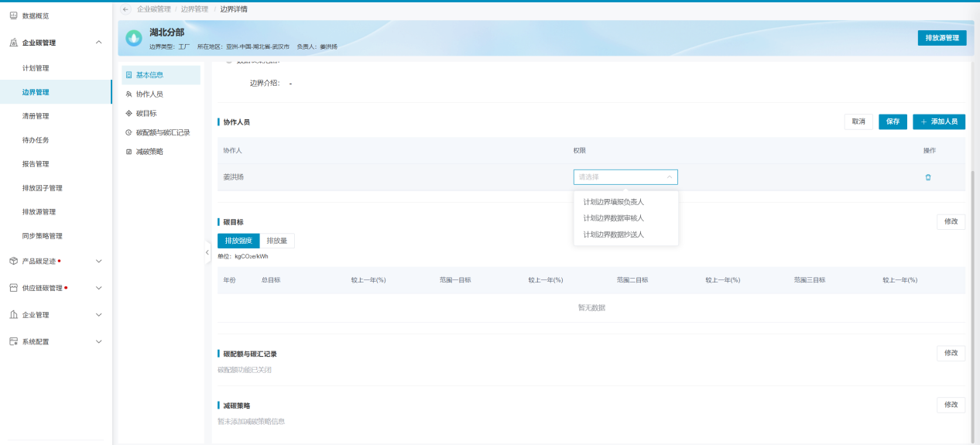Select the 排放强度 toggle option

[238, 241]
